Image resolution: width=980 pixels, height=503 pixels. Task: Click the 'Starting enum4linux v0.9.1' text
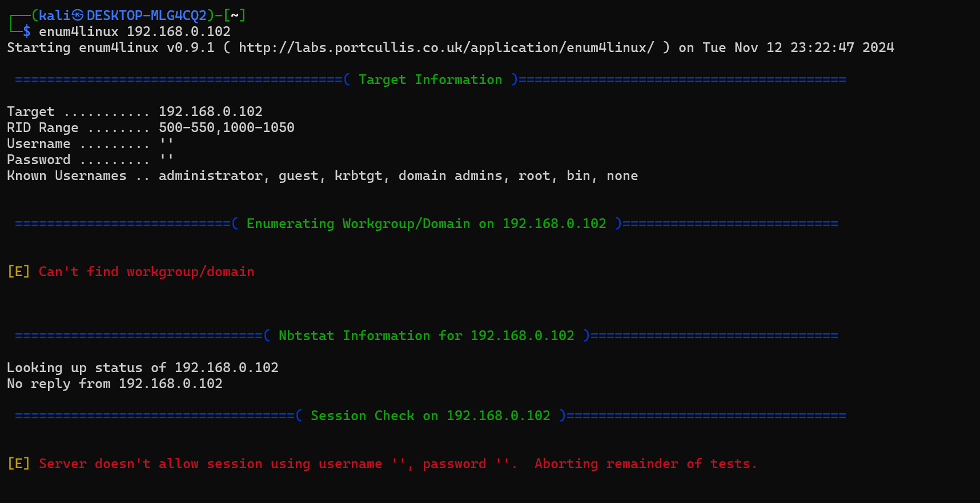pos(111,48)
